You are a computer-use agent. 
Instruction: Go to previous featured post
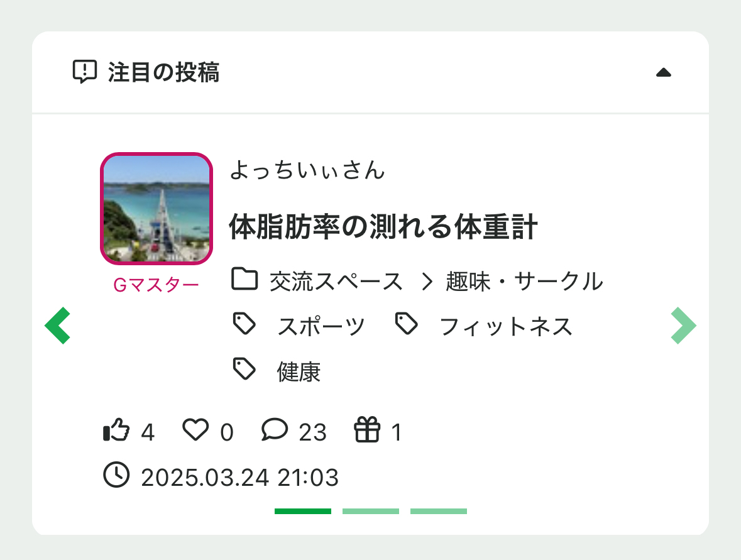(x=57, y=326)
